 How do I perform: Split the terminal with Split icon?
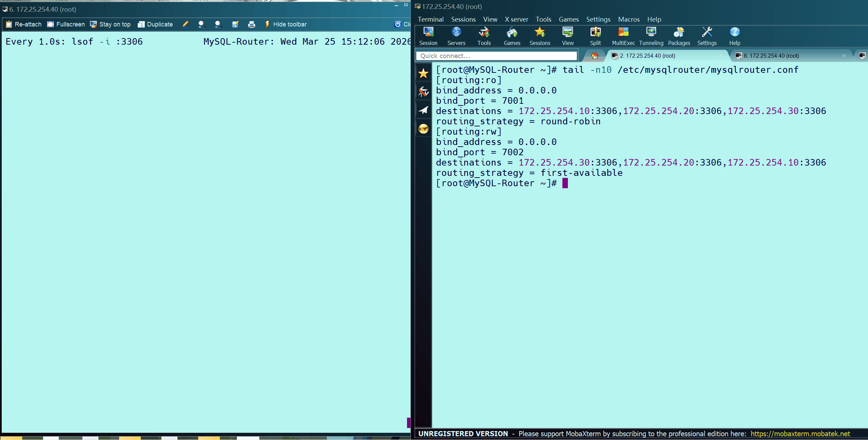point(595,36)
